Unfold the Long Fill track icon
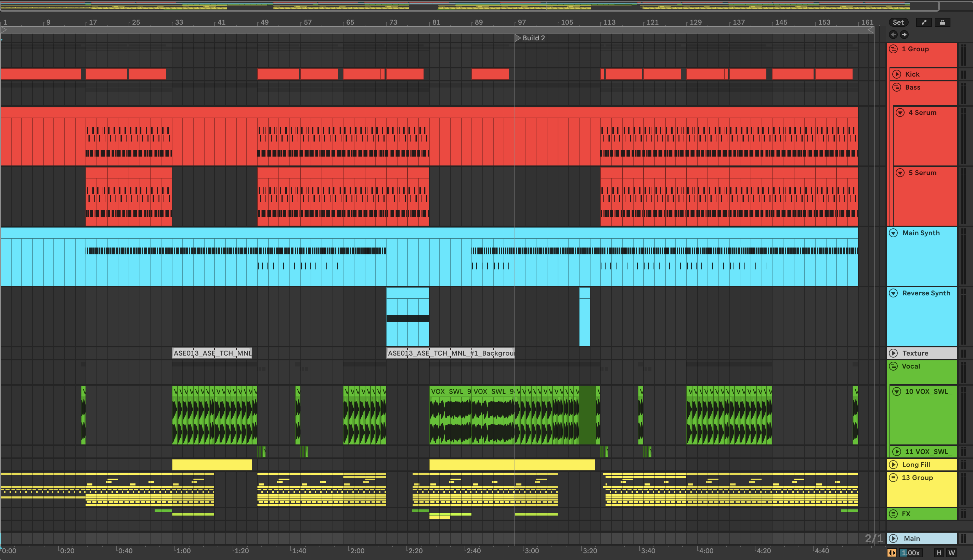973x560 pixels. click(x=893, y=465)
